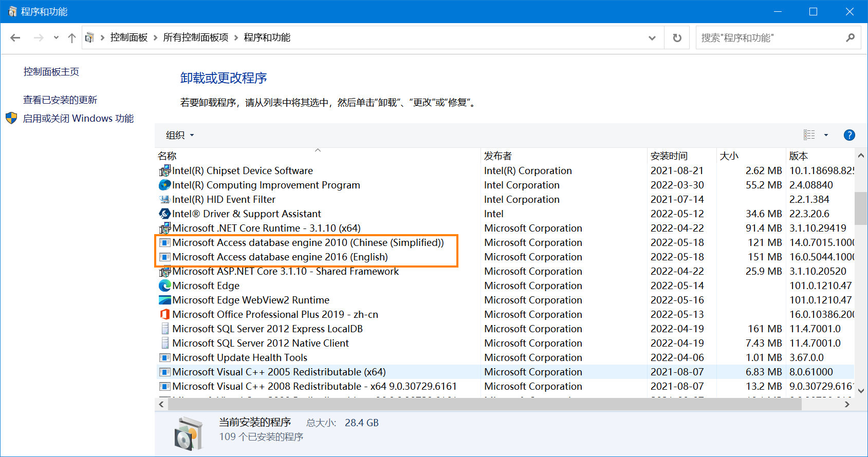Click the SQL Server 2012 Express LocalDB icon
This screenshot has width=868, height=457.
[164, 329]
